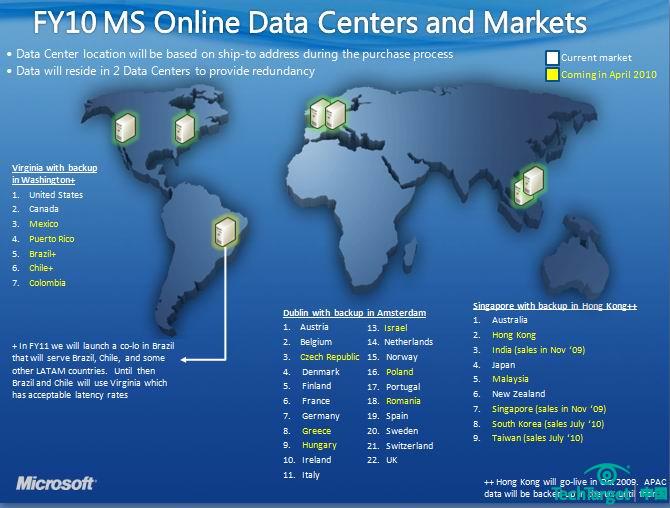Click the 'Czech Republic' list entry
This screenshot has height=508, width=670.
[x=329, y=357]
